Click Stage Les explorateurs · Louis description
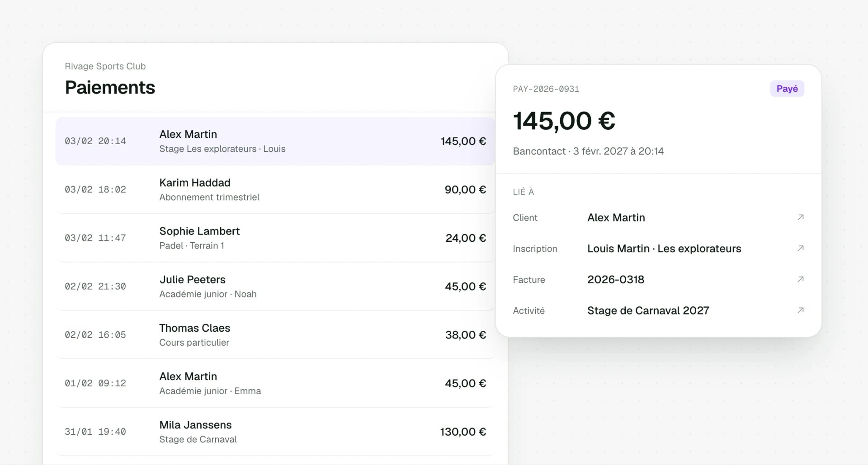The height and width of the screenshot is (465, 868). 222,149
